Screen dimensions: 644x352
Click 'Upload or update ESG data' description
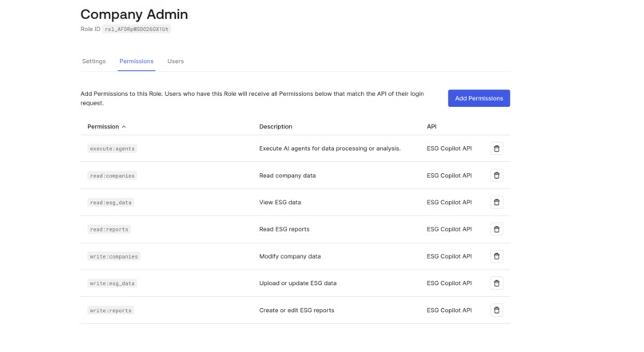[298, 283]
